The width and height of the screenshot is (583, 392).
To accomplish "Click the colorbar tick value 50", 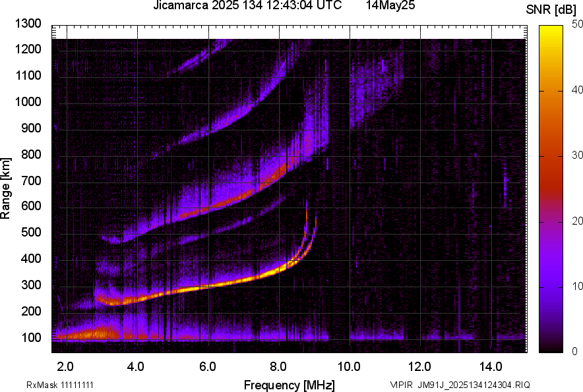I will [577, 24].
